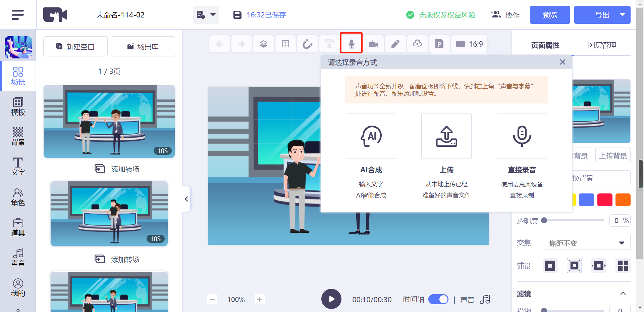Expand the export dropdown arrow
This screenshot has height=312, width=644.
623,15
